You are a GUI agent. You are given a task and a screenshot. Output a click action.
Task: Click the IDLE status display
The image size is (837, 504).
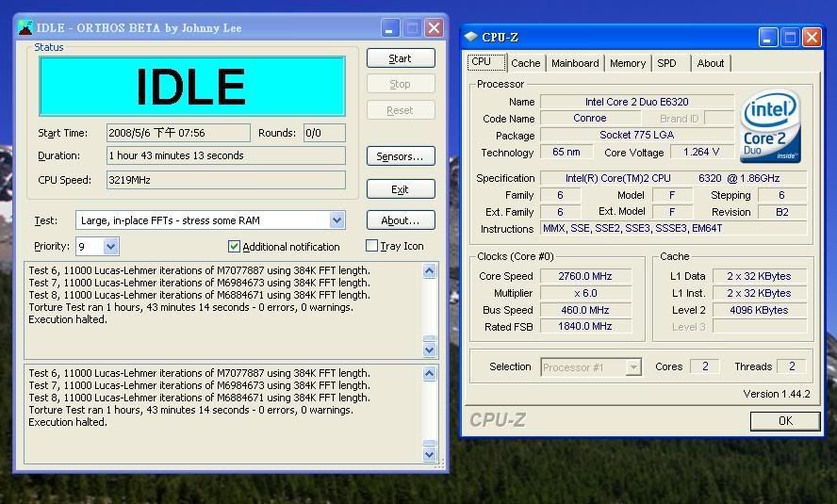[x=192, y=86]
